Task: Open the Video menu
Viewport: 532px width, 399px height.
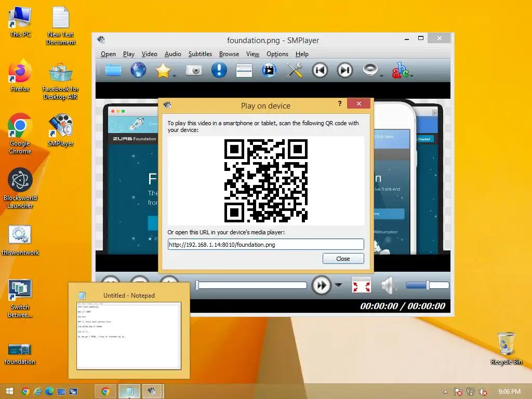Action: [x=149, y=54]
